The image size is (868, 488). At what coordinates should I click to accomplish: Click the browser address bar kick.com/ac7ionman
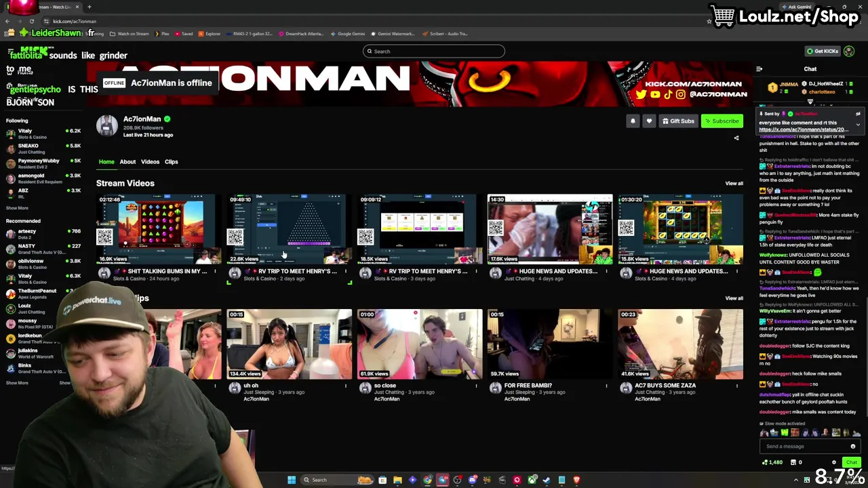pos(75,22)
